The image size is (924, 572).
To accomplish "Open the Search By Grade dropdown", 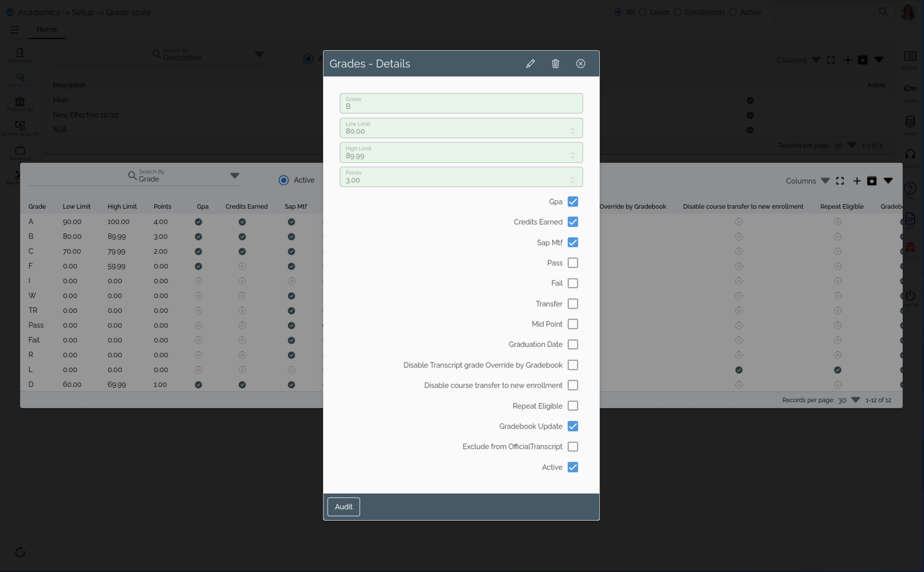I will click(x=235, y=176).
